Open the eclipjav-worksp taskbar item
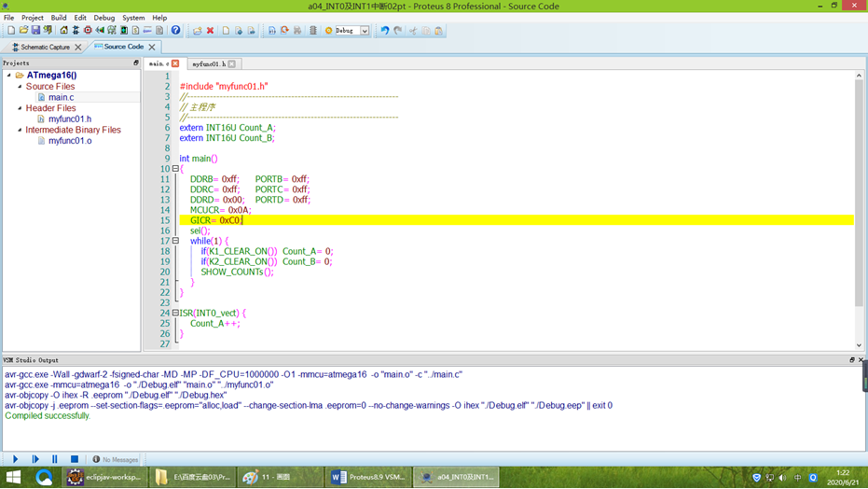This screenshot has width=868, height=489. [x=104, y=477]
